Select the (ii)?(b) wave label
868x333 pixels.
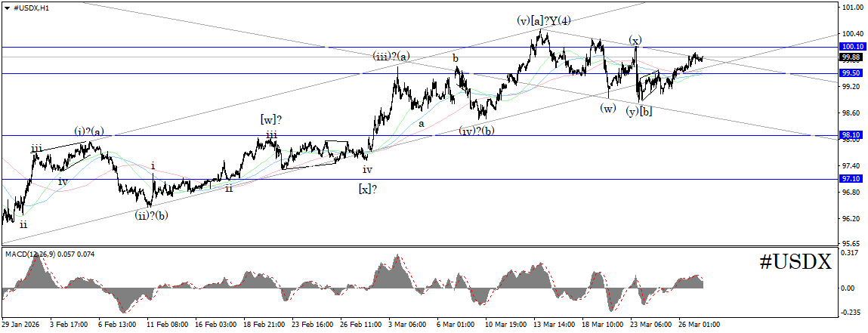click(151, 216)
